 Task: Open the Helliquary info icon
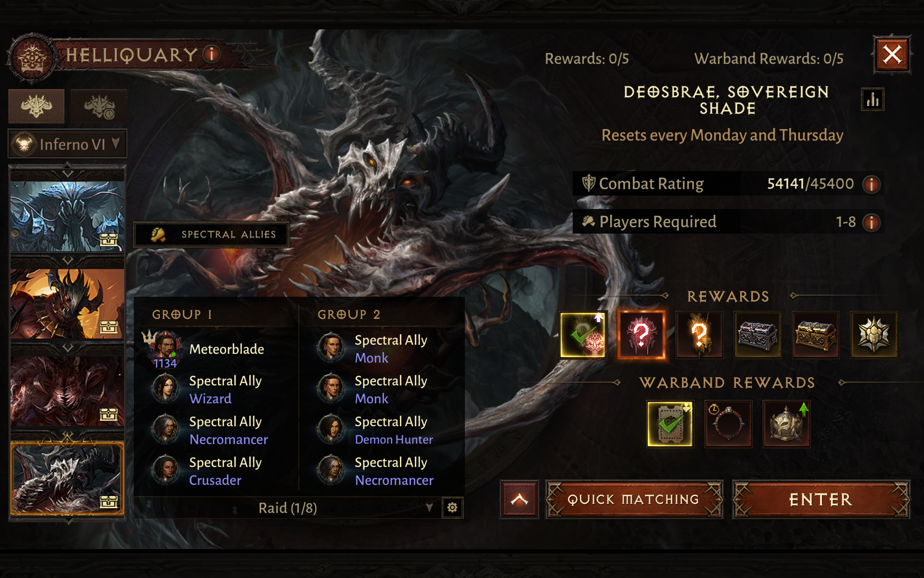tap(212, 54)
